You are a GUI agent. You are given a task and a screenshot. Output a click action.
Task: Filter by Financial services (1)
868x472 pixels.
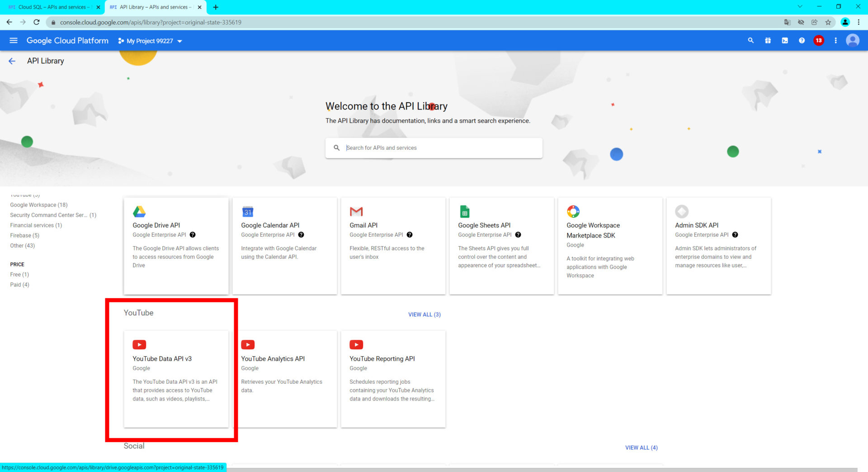coord(36,225)
